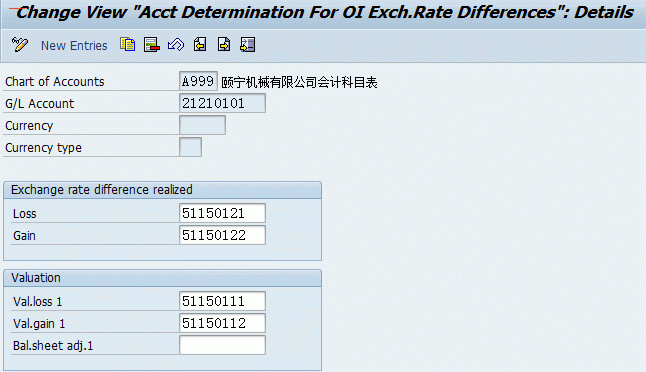The image size is (646, 372).
Task: Click the Val.gain 1 field 51150112
Action: pyautogui.click(x=222, y=323)
